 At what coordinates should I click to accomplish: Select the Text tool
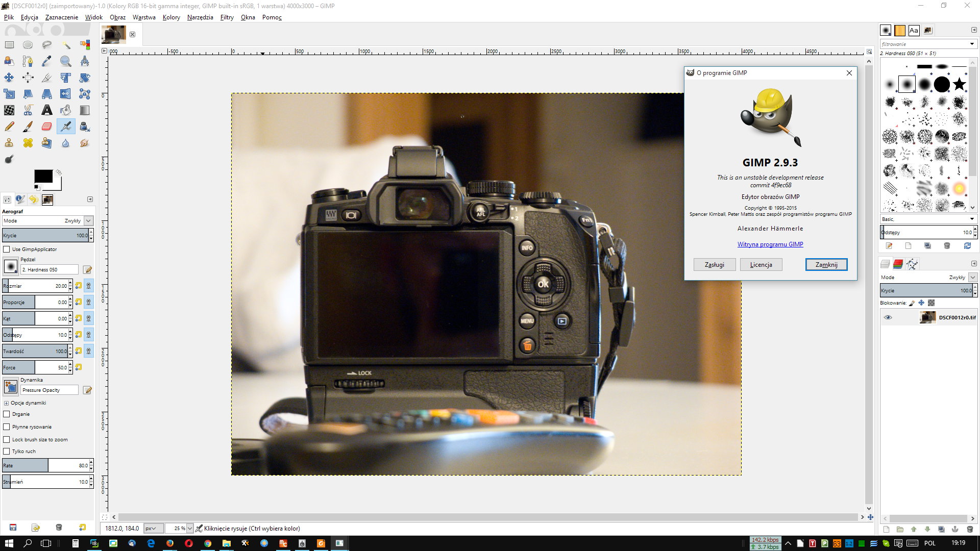[46, 110]
